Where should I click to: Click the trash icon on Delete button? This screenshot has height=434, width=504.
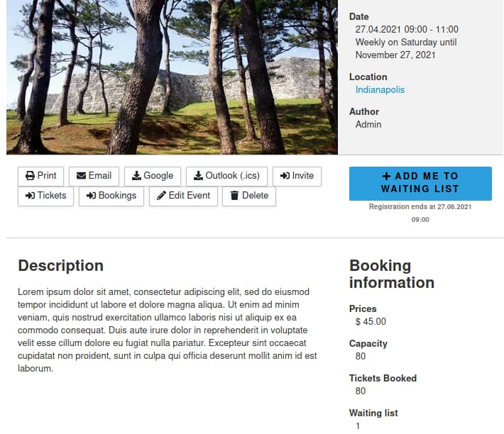pyautogui.click(x=234, y=196)
